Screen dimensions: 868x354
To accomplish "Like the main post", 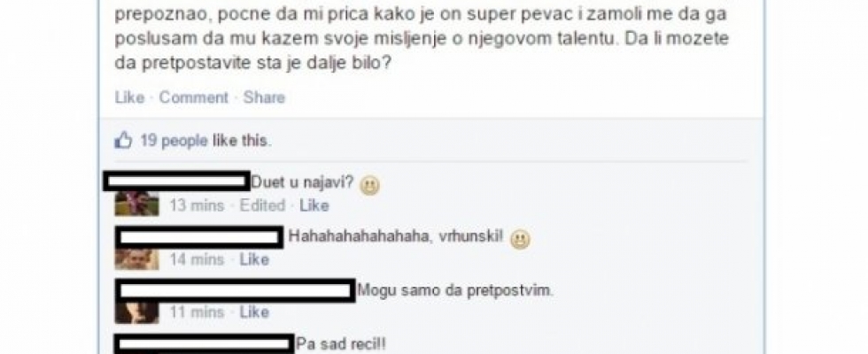I will click(129, 98).
